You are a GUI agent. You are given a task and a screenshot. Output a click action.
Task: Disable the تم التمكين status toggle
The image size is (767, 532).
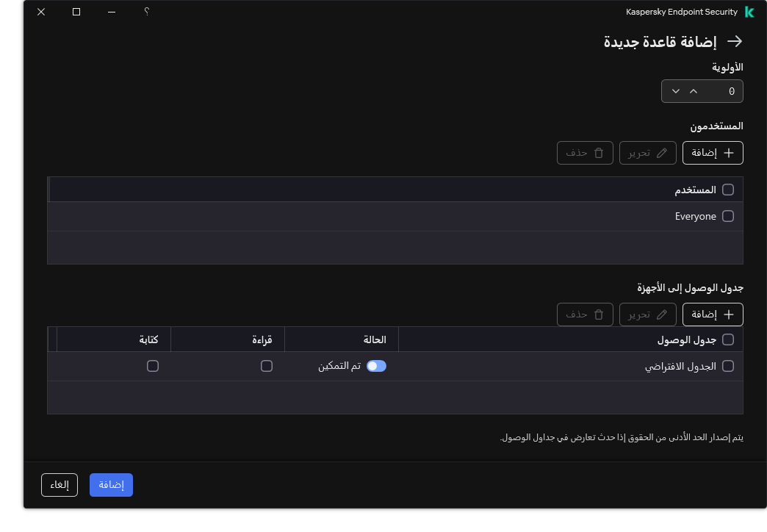376,366
